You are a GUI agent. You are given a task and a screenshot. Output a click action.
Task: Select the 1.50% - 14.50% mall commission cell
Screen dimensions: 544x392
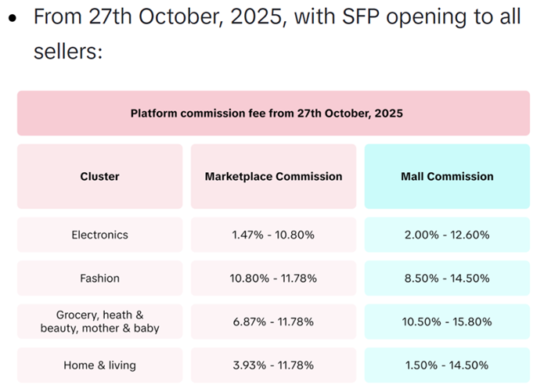(447, 365)
